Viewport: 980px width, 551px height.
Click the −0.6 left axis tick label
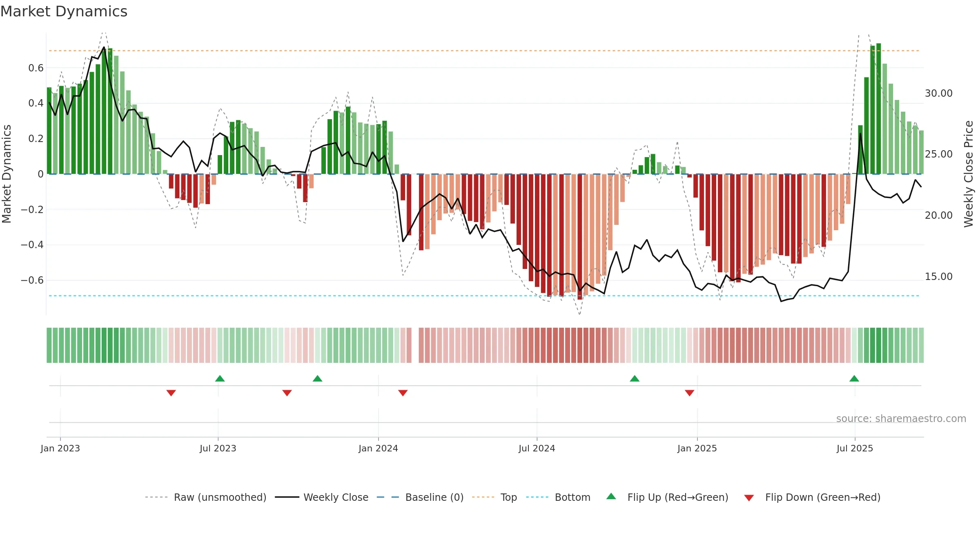pos(32,280)
